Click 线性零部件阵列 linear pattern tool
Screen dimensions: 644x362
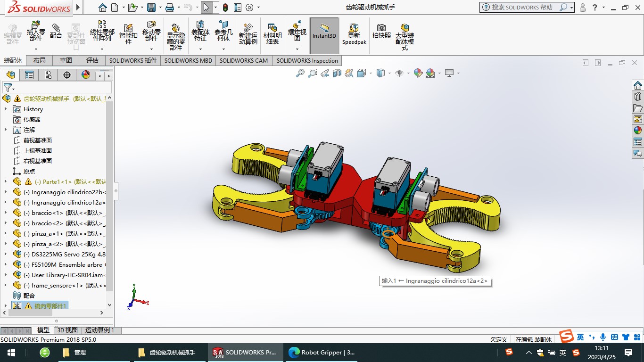click(102, 31)
